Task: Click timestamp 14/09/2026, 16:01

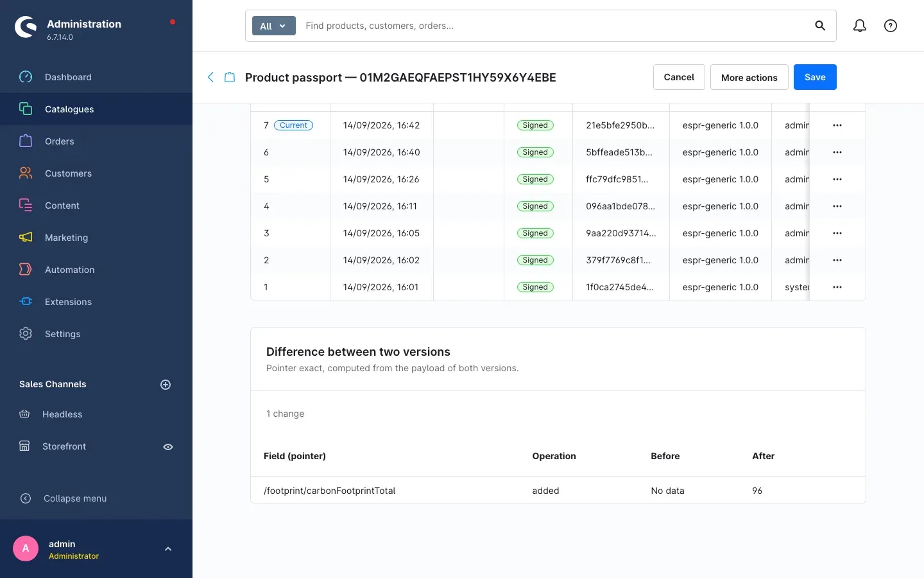Action: pos(381,287)
